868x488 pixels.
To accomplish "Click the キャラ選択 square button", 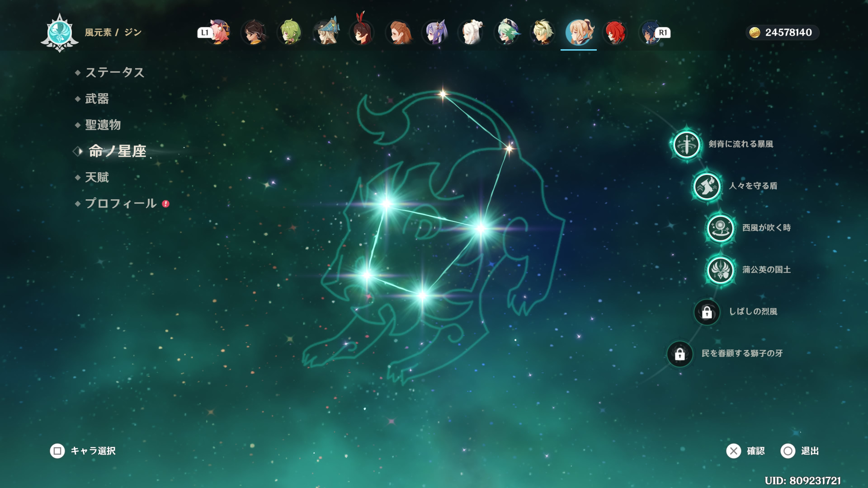I will point(57,451).
